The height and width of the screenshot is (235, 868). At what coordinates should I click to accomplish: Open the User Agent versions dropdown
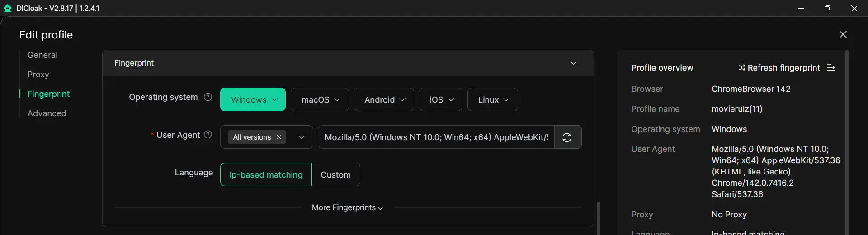tap(302, 137)
